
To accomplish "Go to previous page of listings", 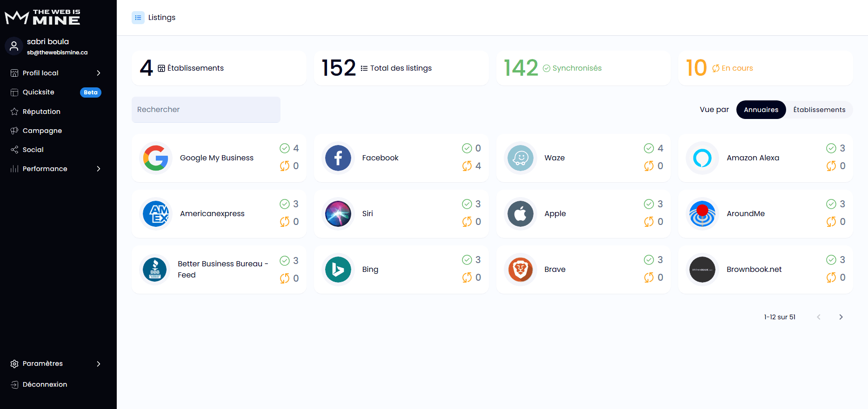I will coord(819,317).
